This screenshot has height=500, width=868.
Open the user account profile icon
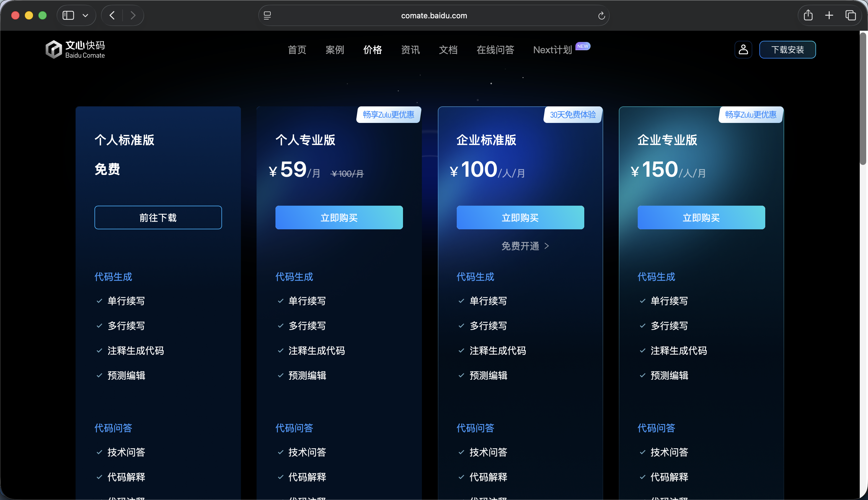[x=743, y=49]
